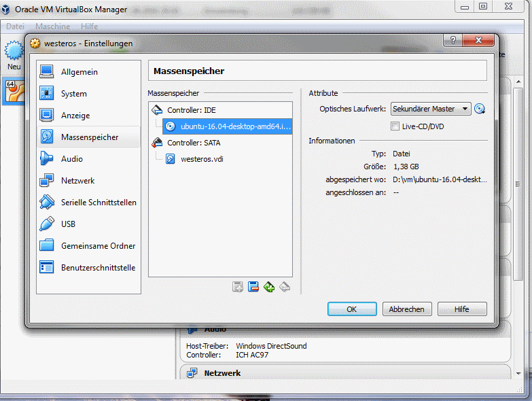The width and height of the screenshot is (532, 401).
Task: Click the Massenspeicher disk icon in sidebar
Action: [x=46, y=137]
